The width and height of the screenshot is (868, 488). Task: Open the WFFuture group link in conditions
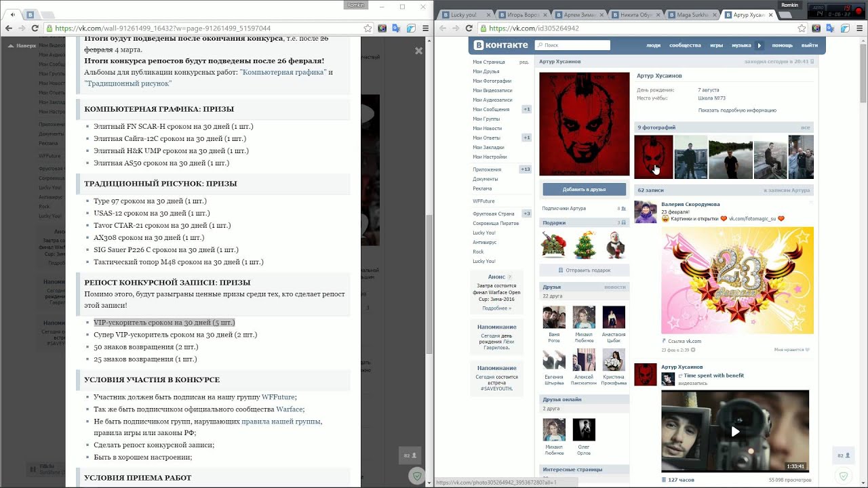point(278,397)
